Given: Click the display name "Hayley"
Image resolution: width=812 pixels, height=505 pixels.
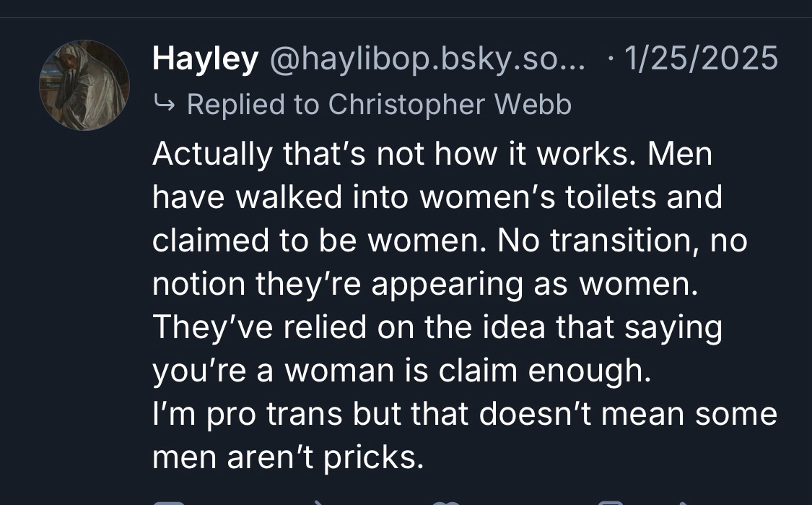Looking at the screenshot, I should [x=205, y=59].
